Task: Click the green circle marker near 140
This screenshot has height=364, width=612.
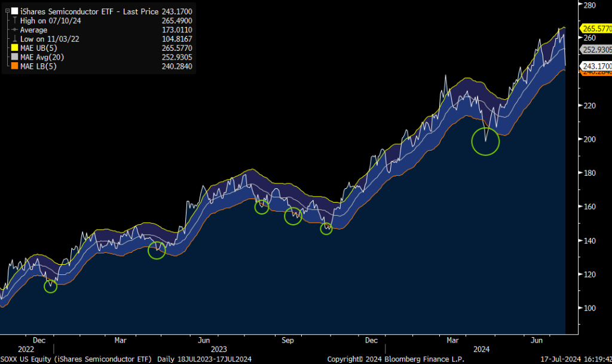Action: [157, 250]
